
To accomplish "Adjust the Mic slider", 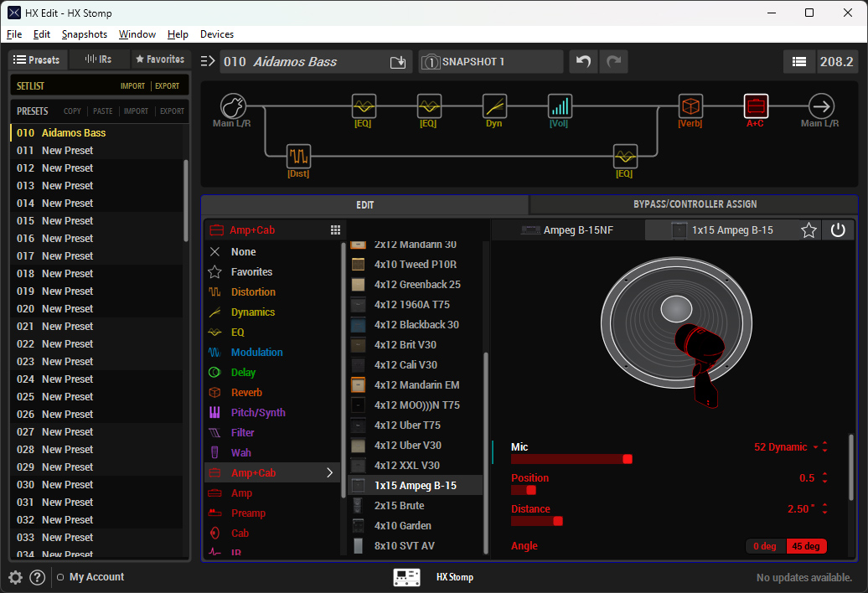I will (571, 459).
